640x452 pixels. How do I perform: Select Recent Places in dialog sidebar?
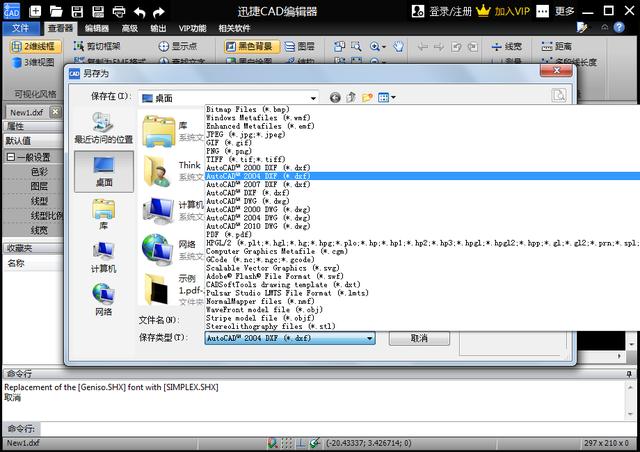tap(104, 127)
